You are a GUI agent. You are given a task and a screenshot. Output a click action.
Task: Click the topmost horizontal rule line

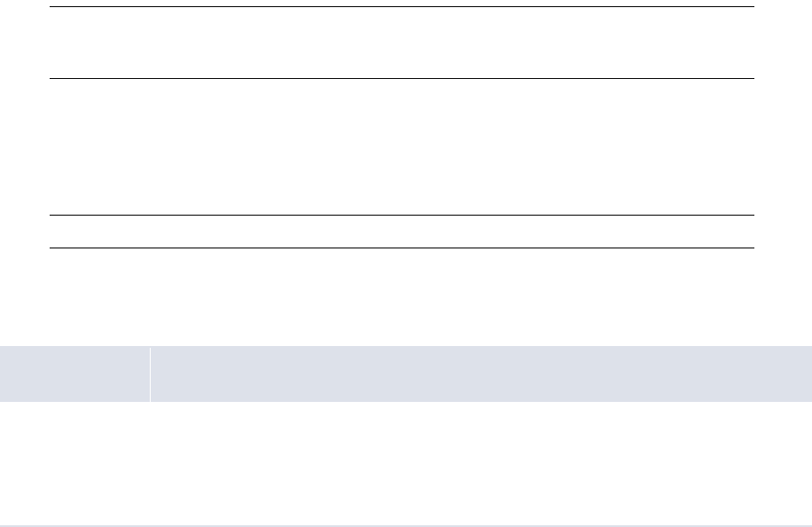(x=401, y=7)
